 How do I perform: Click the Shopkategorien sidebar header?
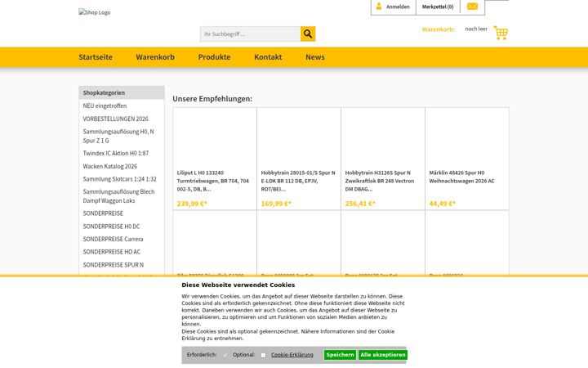click(122, 92)
